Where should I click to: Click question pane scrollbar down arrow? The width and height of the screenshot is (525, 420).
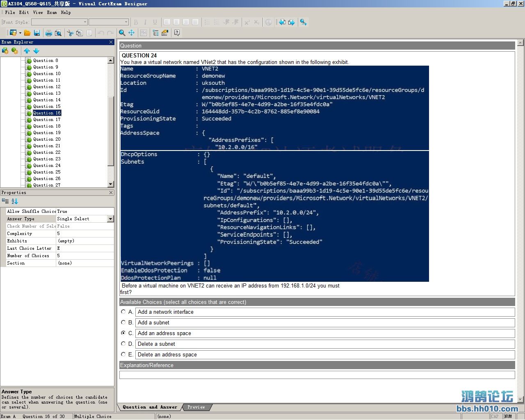coord(520,399)
